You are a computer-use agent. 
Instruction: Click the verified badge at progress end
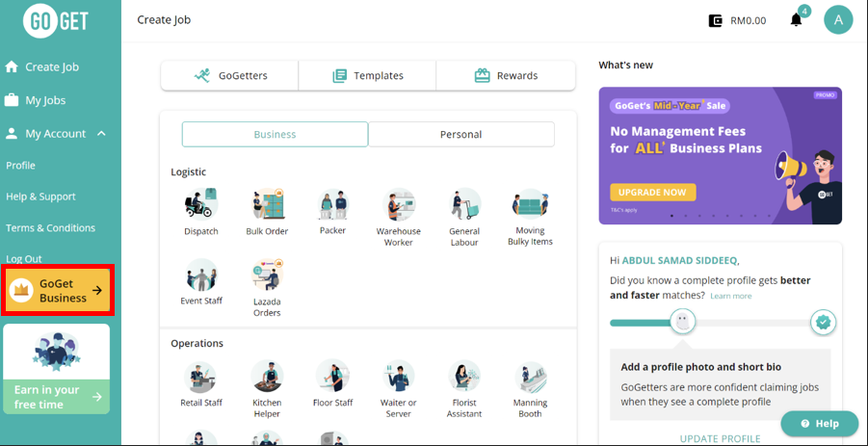(x=823, y=322)
